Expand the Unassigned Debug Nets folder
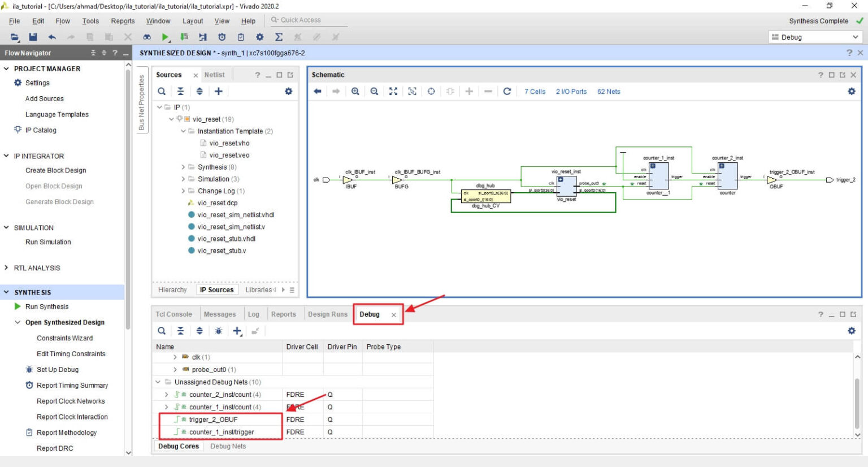The width and height of the screenshot is (868, 467). 158,382
